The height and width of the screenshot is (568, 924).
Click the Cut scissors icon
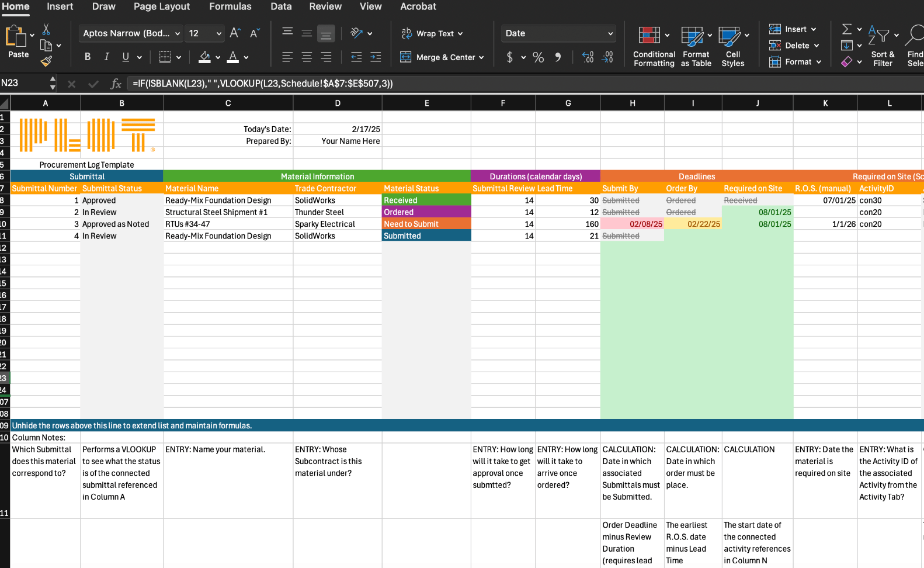[46, 29]
